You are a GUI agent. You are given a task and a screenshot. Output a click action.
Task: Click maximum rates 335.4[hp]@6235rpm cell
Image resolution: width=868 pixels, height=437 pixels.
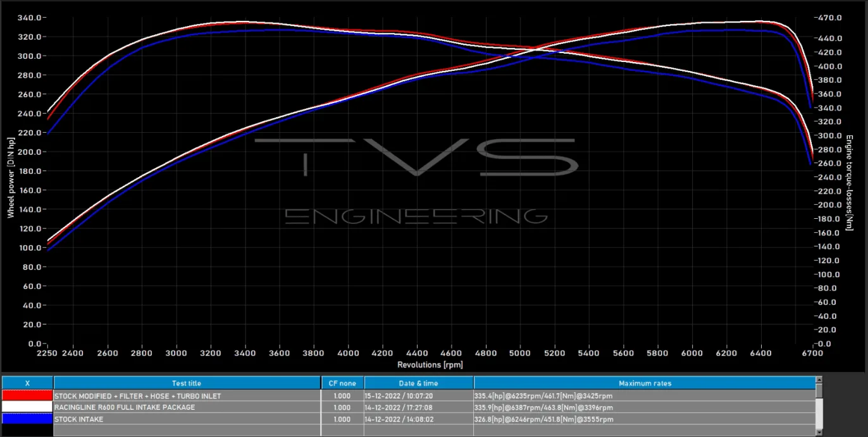[x=645, y=396]
